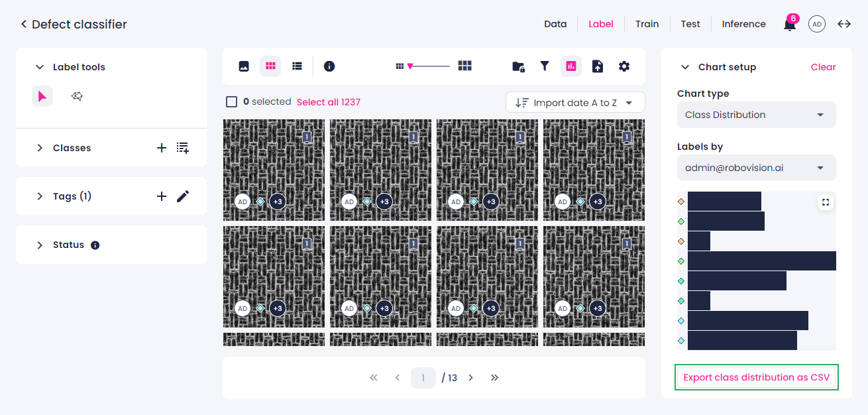Open the Test tab
Image resolution: width=868 pixels, height=415 pixels.
click(x=690, y=24)
